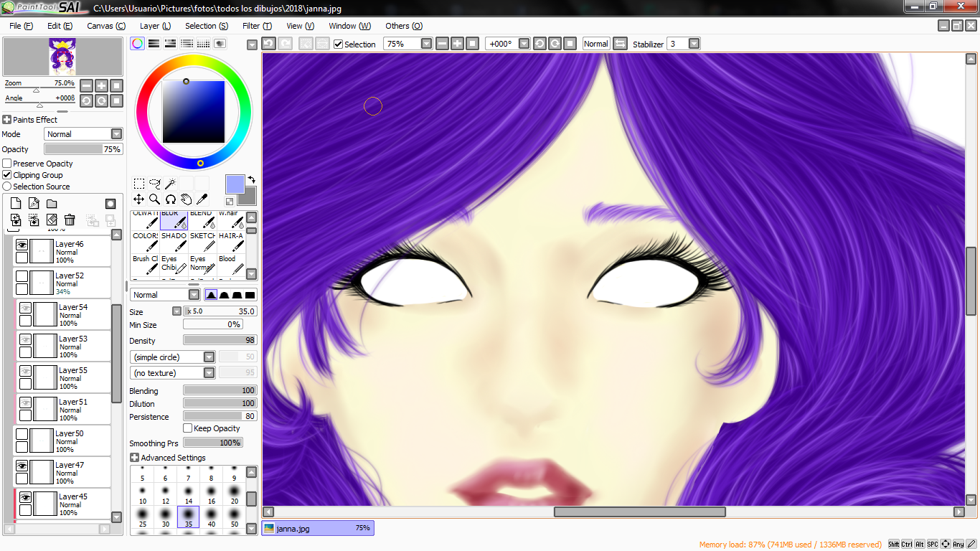The width and height of the screenshot is (980, 551).
Task: Select the BLUR brush tool
Action: point(174,220)
